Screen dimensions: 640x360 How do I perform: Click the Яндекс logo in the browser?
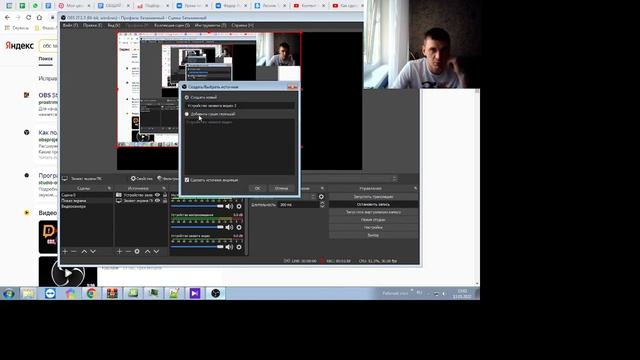pos(19,46)
